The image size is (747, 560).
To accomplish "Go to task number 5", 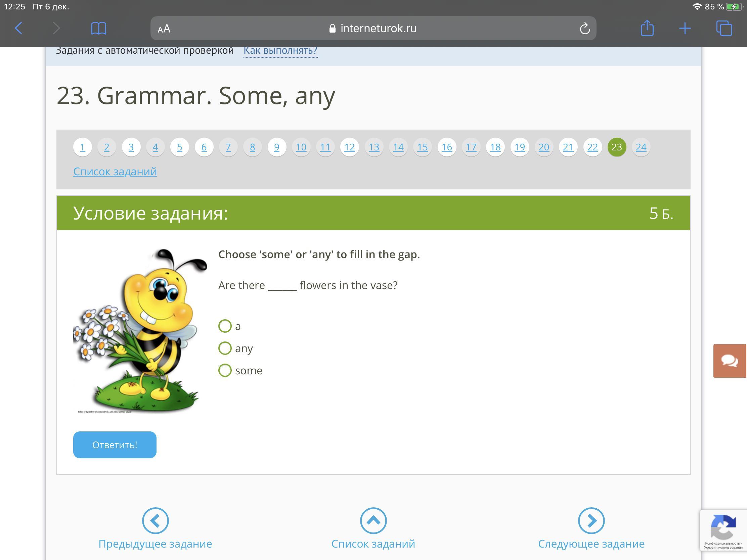I will pyautogui.click(x=180, y=147).
